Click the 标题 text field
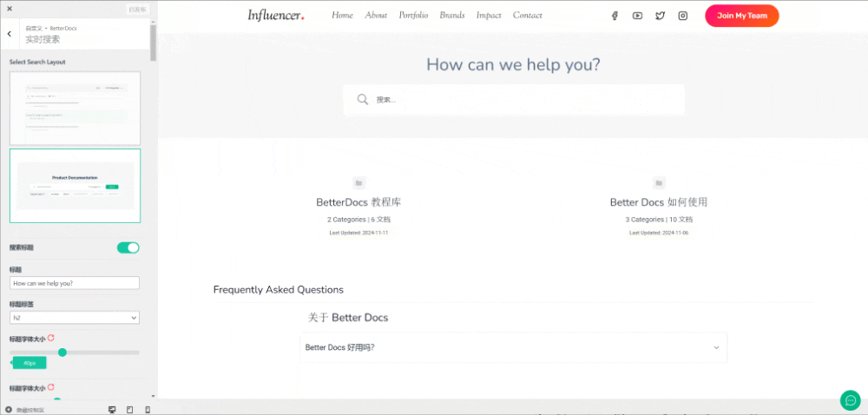Viewport: 868px width, 415px height. click(x=75, y=283)
